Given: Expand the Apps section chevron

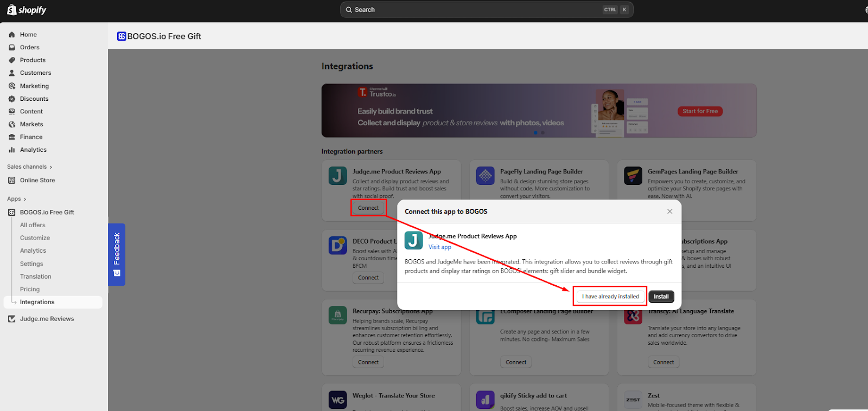Looking at the screenshot, I should 24,200.
